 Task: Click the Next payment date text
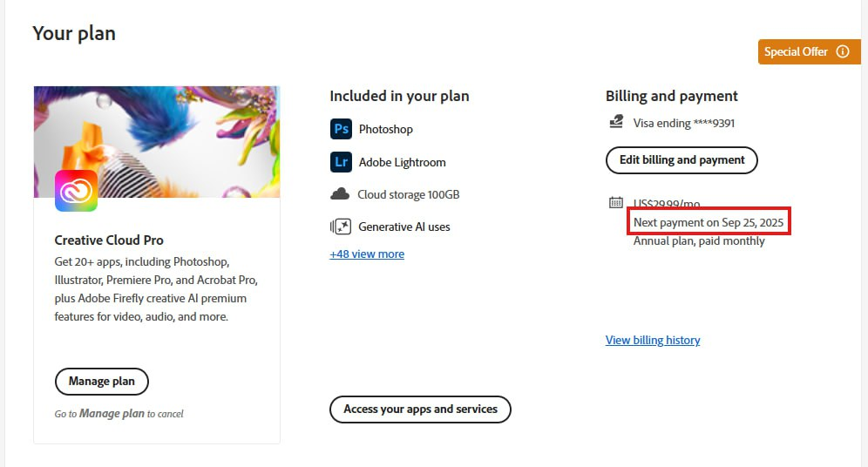tap(709, 223)
